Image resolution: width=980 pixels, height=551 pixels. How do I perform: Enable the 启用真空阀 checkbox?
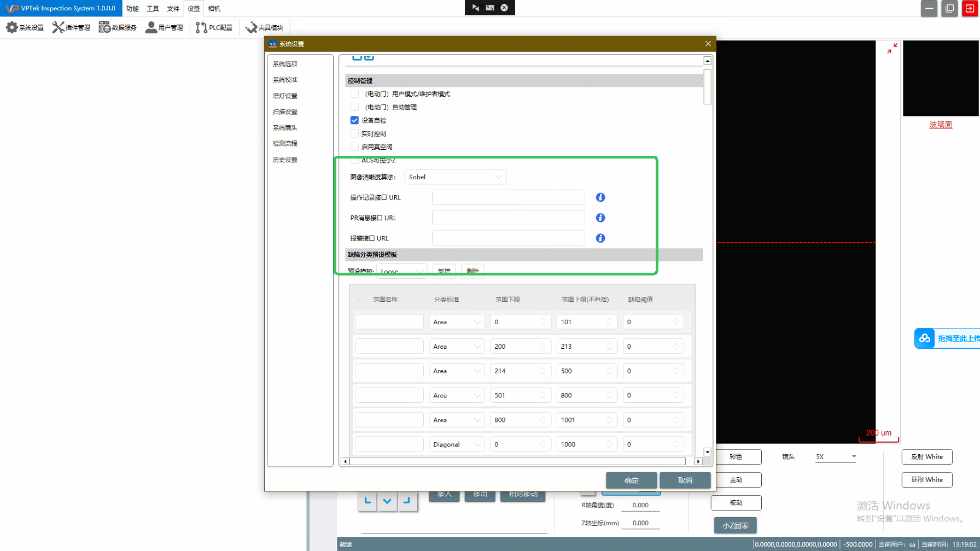(x=354, y=147)
